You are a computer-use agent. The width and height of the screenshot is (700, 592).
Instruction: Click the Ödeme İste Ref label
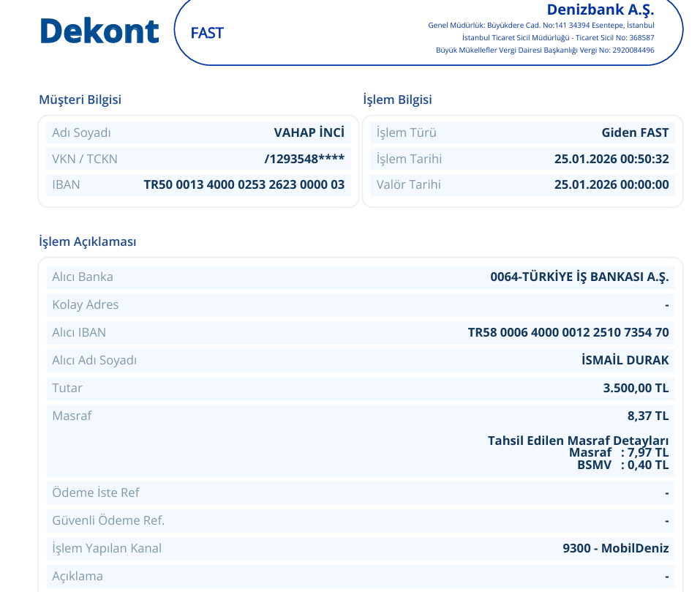click(x=96, y=493)
